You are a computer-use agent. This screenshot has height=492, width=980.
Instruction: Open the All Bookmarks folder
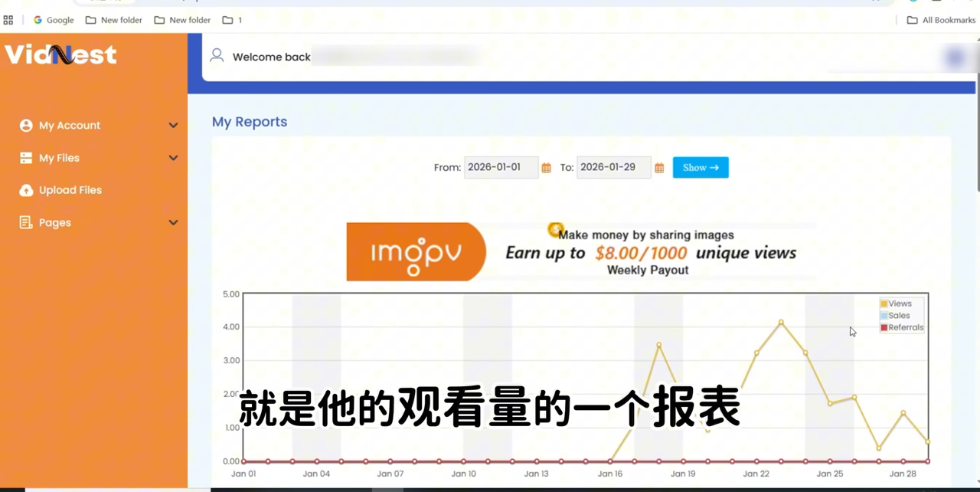pyautogui.click(x=941, y=20)
